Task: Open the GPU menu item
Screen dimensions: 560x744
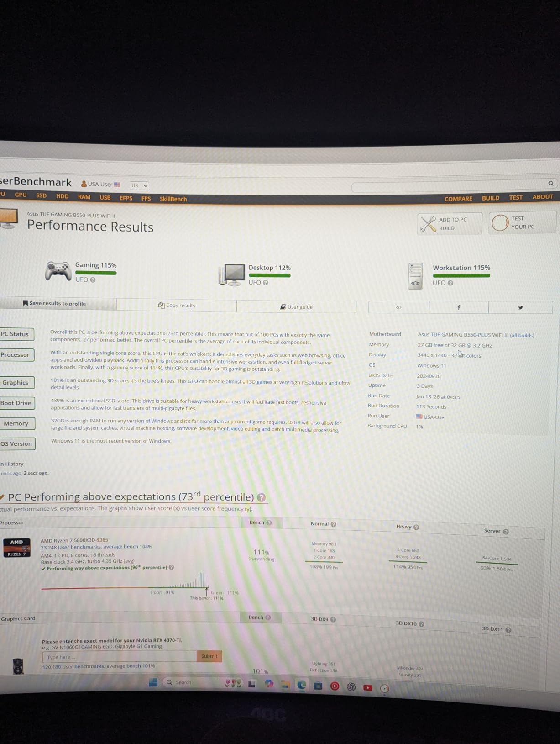Action: 21,195
